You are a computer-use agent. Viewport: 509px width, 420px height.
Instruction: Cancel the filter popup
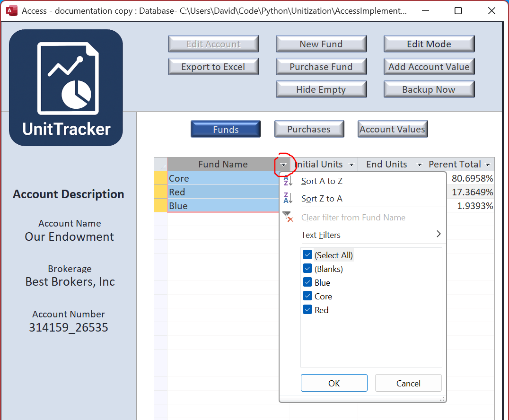[x=408, y=383]
